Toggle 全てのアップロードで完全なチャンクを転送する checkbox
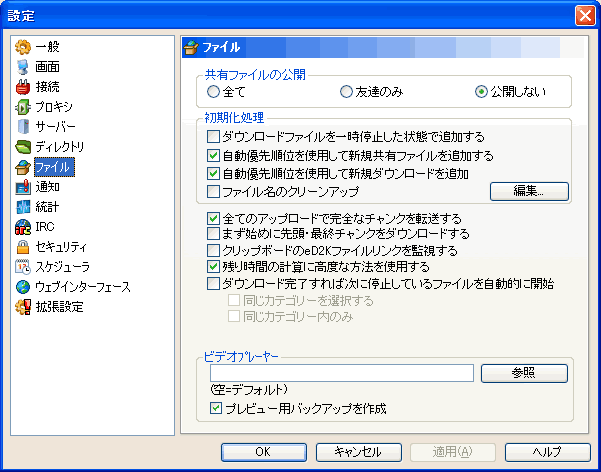The image size is (601, 472). coord(213,219)
